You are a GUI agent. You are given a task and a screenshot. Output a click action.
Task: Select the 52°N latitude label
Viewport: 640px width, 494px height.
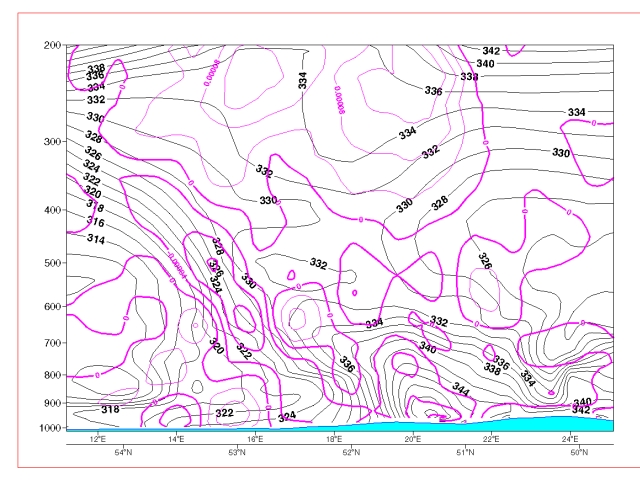tap(352, 453)
